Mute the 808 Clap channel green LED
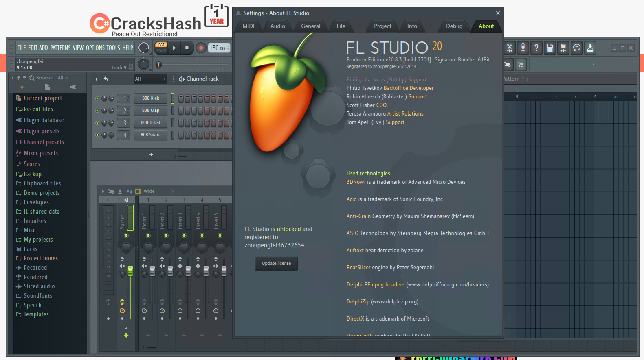This screenshot has height=360, width=644. point(97,111)
